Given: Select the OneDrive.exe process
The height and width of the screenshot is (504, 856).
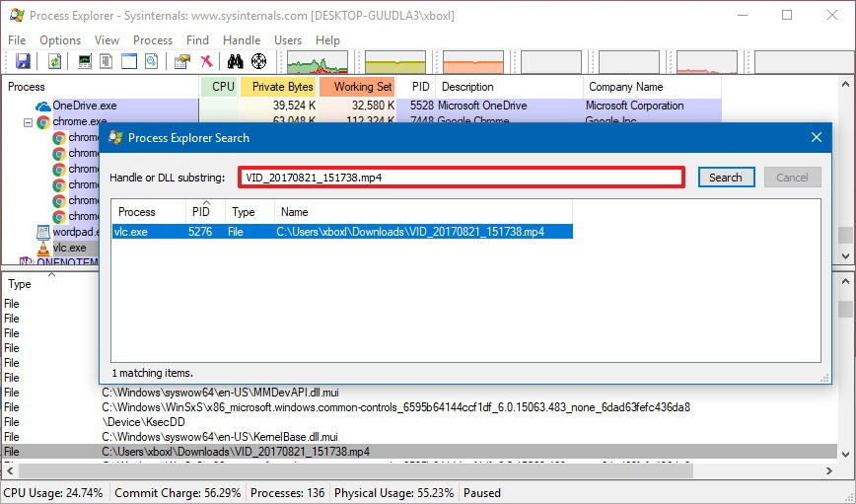Looking at the screenshot, I should pos(85,106).
